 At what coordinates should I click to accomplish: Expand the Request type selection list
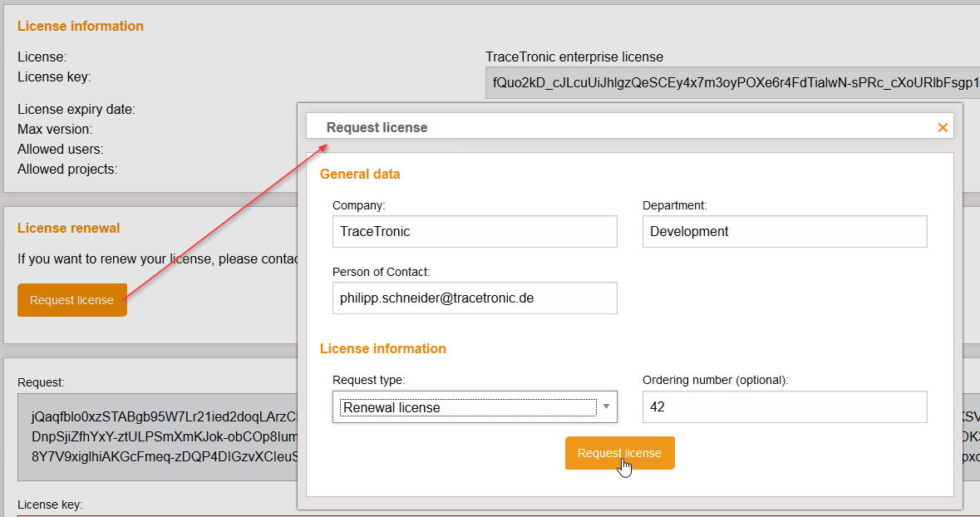[x=606, y=406]
